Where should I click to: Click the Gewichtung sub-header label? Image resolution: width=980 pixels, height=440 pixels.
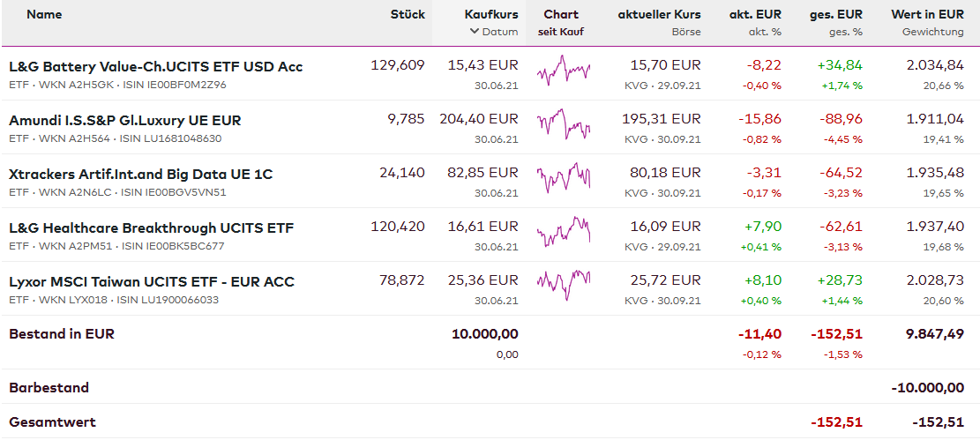[932, 32]
